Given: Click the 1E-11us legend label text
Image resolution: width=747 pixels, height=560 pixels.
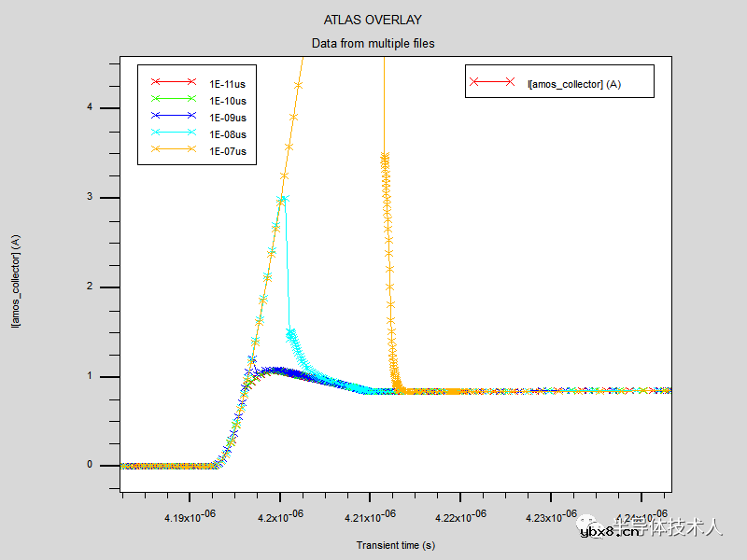Looking at the screenshot, I should [x=227, y=82].
